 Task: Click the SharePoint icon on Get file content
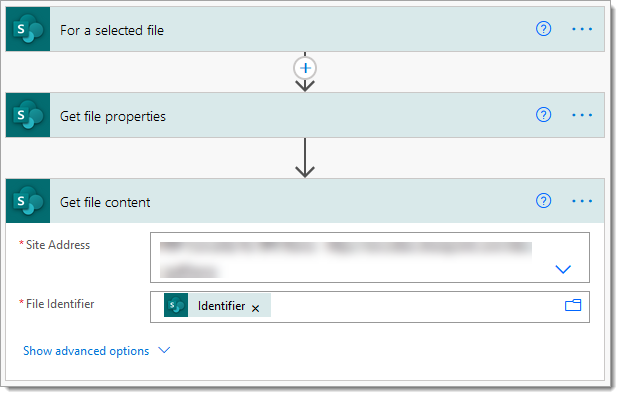tap(28, 201)
